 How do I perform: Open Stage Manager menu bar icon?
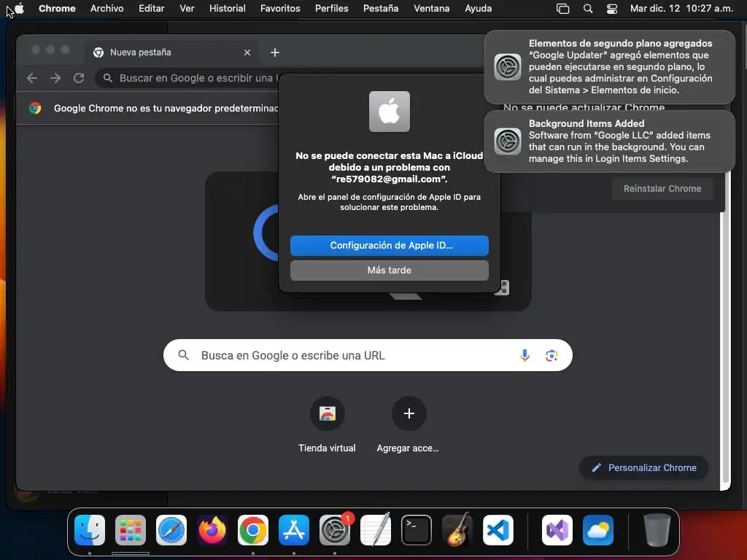point(562,9)
